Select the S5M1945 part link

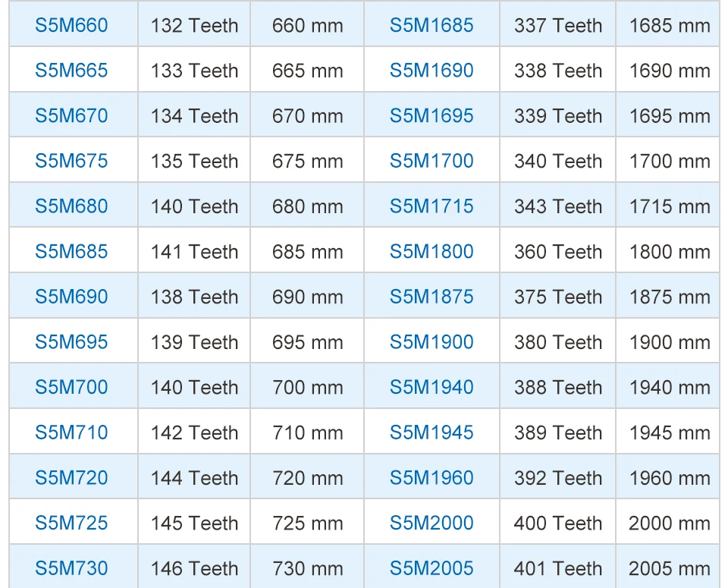[431, 432]
